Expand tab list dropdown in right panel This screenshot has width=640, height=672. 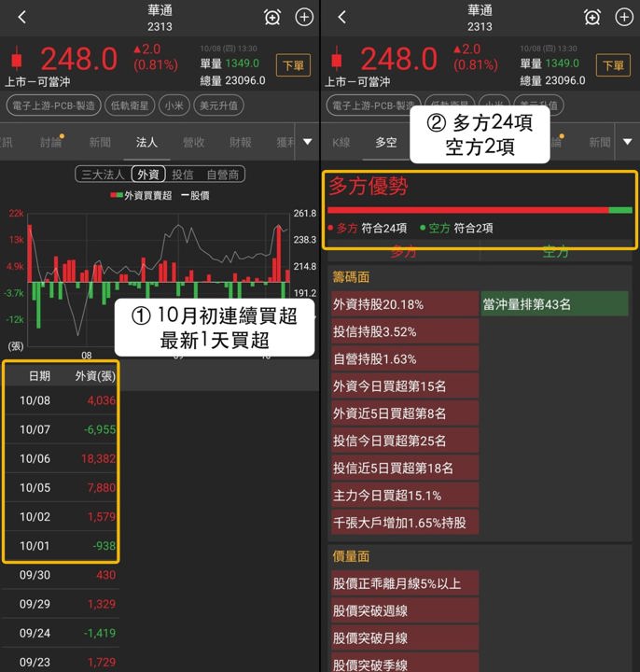click(x=627, y=142)
